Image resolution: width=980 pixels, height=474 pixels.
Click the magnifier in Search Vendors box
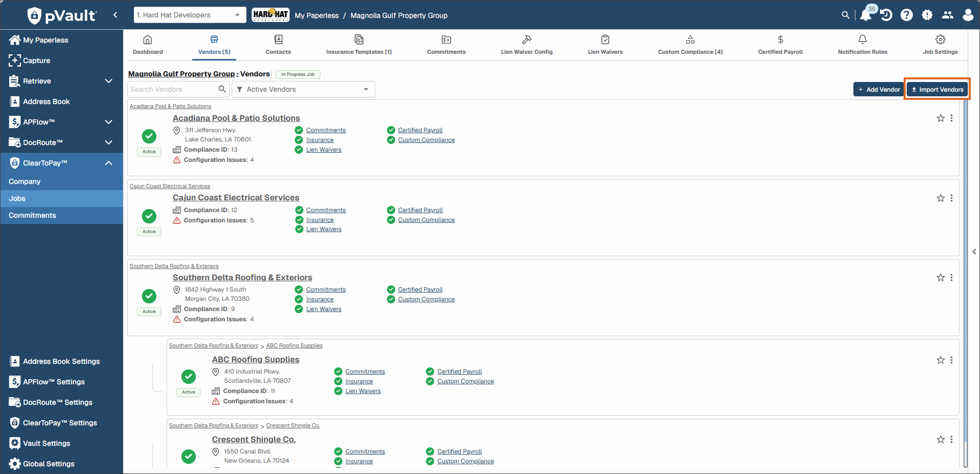222,89
